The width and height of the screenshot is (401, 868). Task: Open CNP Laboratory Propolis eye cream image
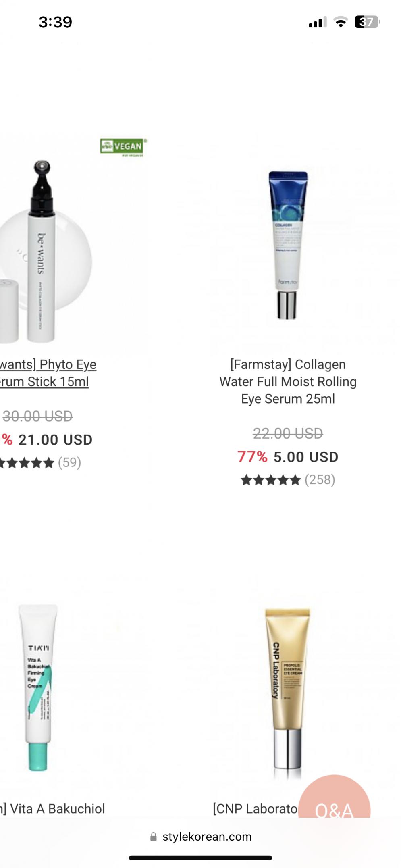(x=288, y=691)
